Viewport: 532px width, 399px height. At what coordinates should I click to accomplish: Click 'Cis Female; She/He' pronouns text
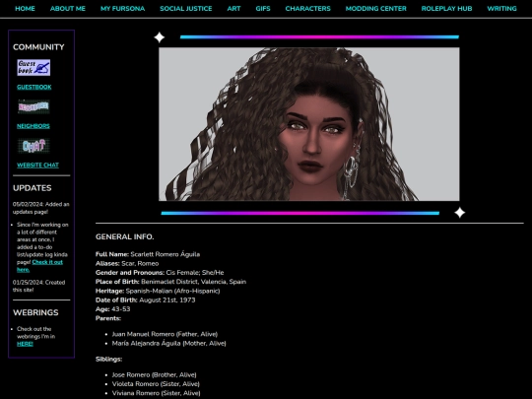pyautogui.click(x=195, y=273)
